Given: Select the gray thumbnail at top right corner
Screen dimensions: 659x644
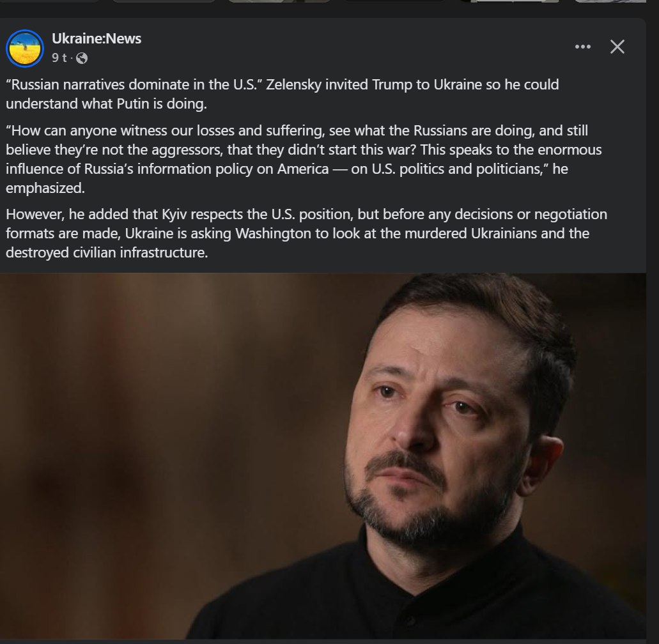Looking at the screenshot, I should click(610, 1).
